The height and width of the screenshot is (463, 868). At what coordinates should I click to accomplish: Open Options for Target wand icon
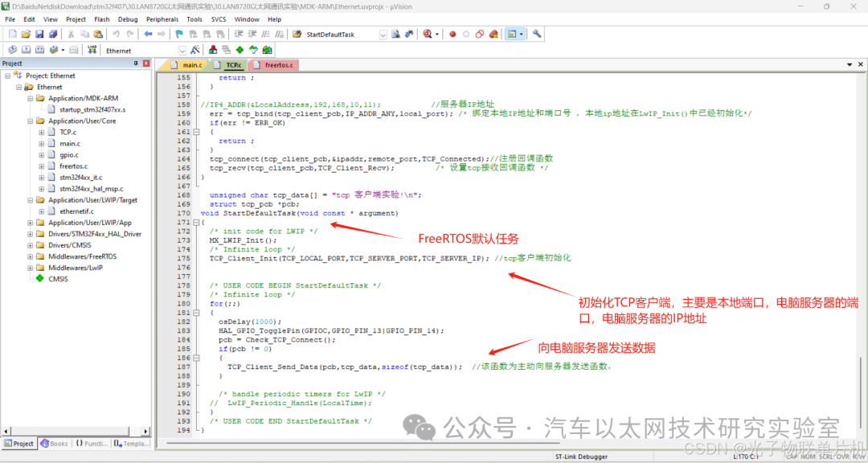click(x=195, y=50)
